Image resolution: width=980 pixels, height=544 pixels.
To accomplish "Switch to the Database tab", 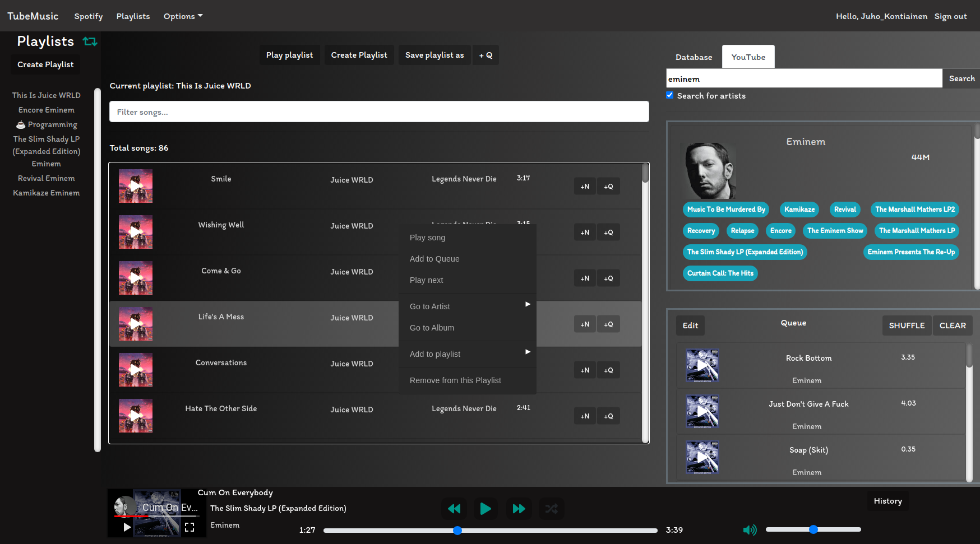I will [x=694, y=57].
